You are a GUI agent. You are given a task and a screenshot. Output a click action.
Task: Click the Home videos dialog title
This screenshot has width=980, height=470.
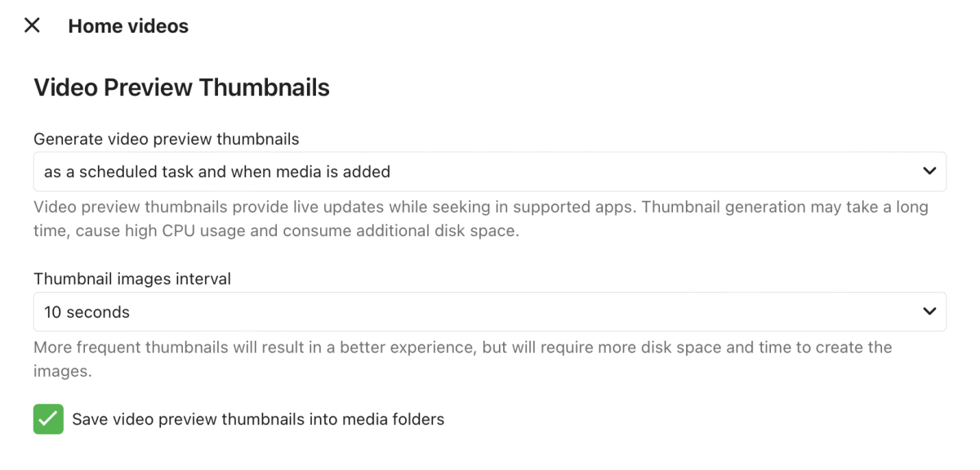point(128,26)
